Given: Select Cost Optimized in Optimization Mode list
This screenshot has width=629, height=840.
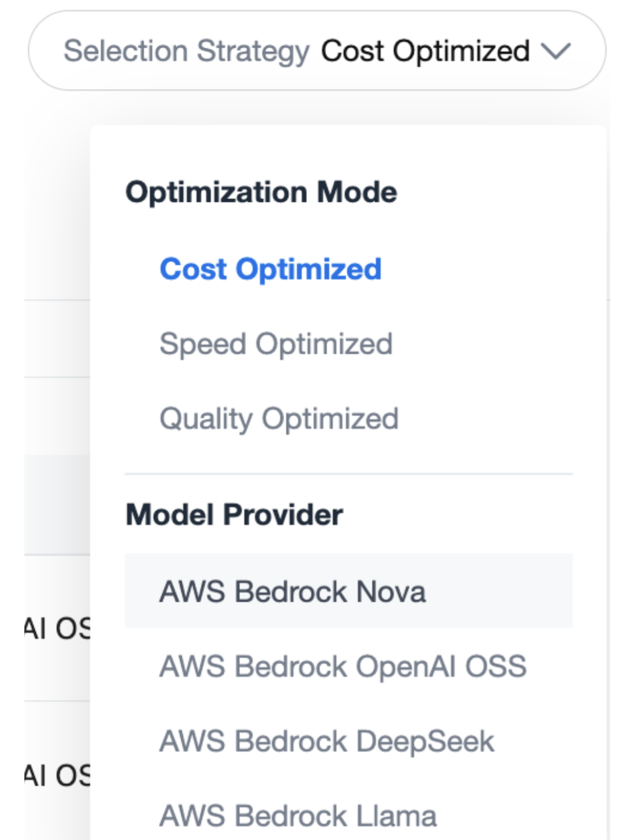Looking at the screenshot, I should click(270, 269).
